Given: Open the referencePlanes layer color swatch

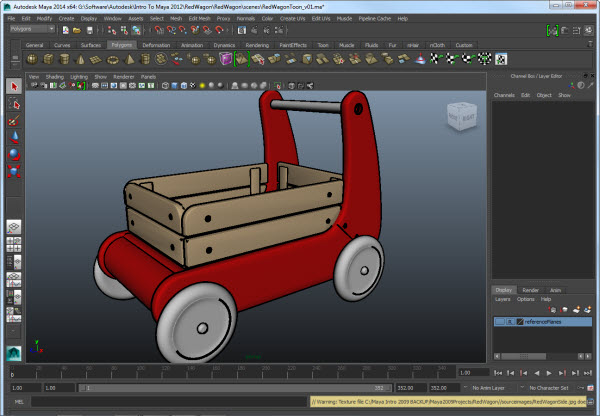Looking at the screenshot, I should coord(520,322).
